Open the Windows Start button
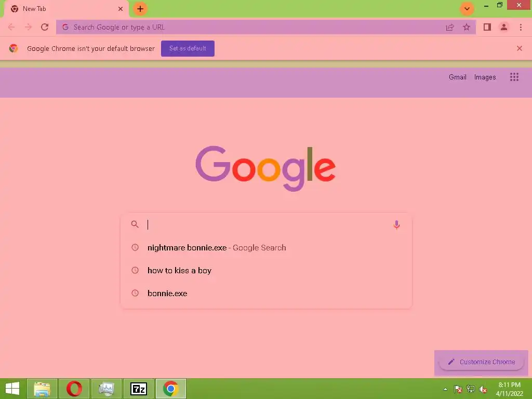The image size is (532, 399). [x=12, y=389]
